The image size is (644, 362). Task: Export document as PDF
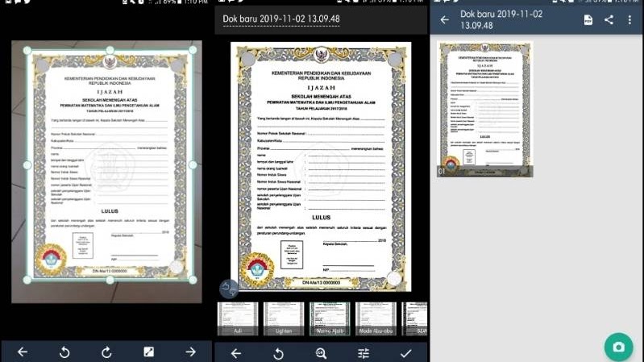pos(588,19)
